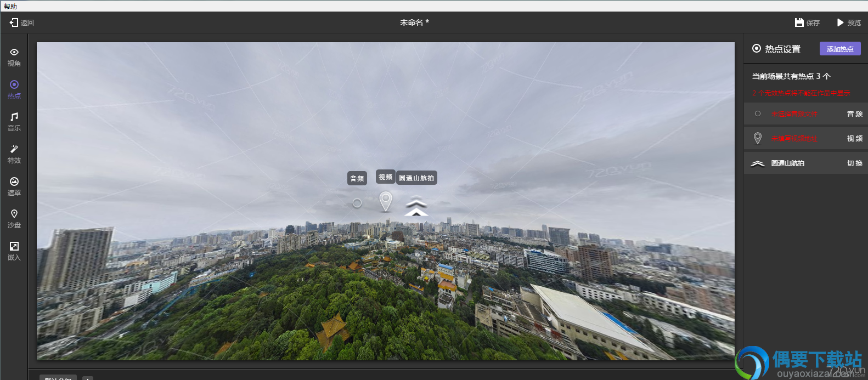The width and height of the screenshot is (868, 380).
Task: Open the 嵌入 (embed) sidebar tool
Action: coord(14,251)
